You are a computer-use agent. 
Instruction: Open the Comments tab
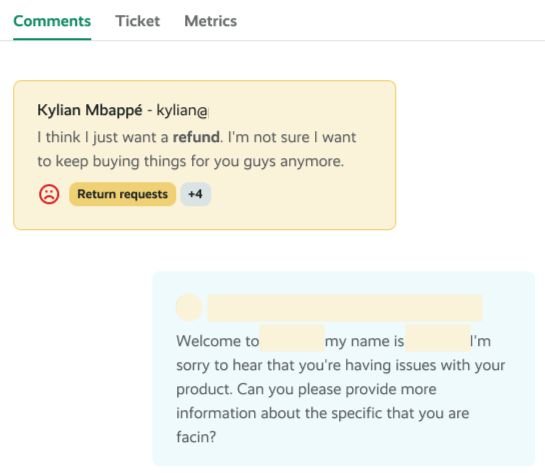(52, 21)
